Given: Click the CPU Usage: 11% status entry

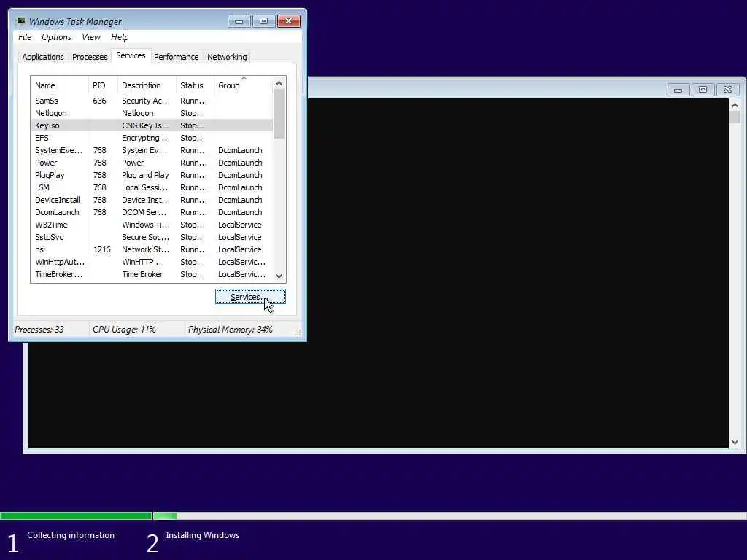Looking at the screenshot, I should (x=124, y=330).
